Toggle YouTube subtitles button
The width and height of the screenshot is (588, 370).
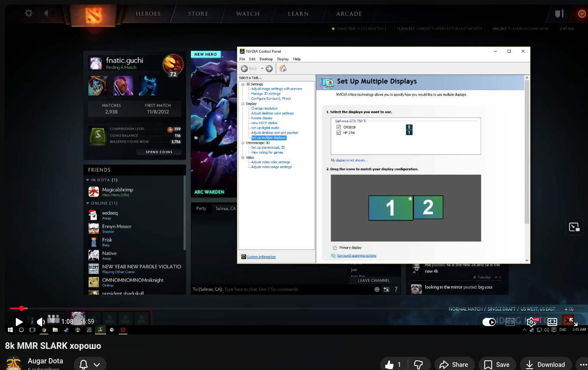click(510, 322)
